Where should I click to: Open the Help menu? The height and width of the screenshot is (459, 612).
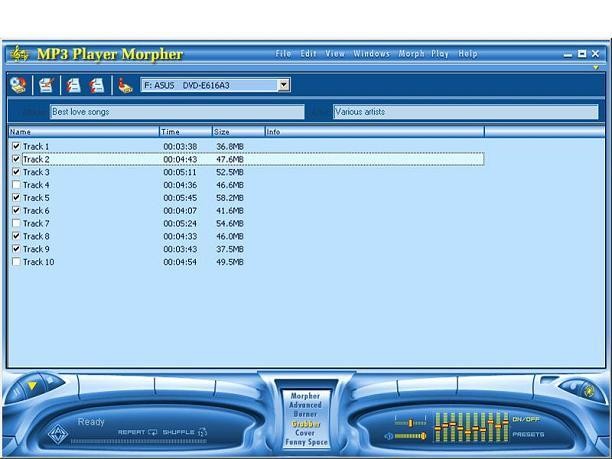(468, 54)
